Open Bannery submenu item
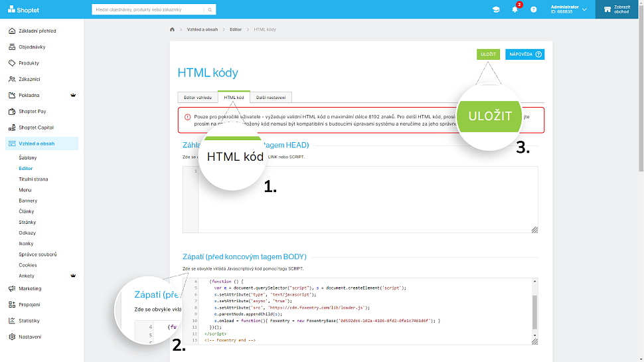This screenshot has width=644, height=362. coord(28,201)
